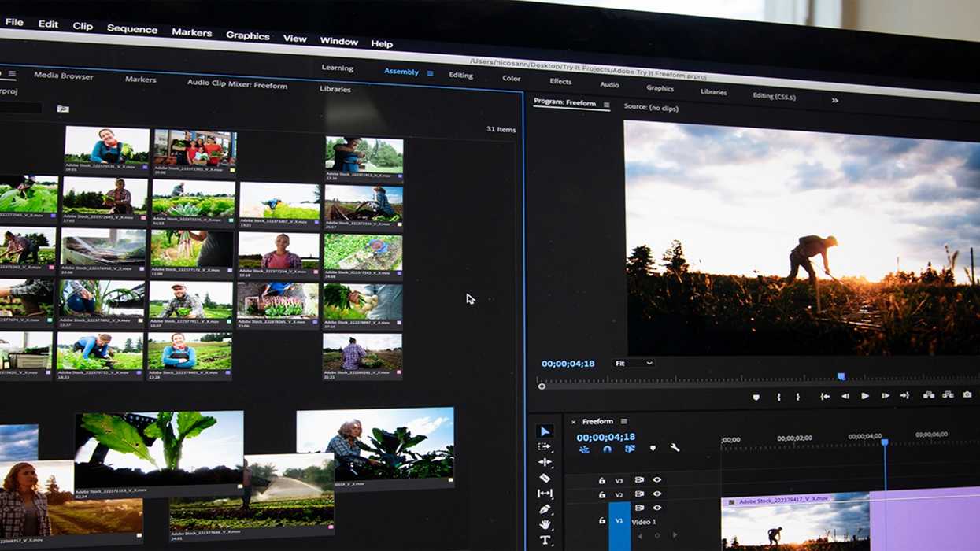Open timeline display settings wrench
Viewport: 980px width, 551px height.
click(675, 448)
